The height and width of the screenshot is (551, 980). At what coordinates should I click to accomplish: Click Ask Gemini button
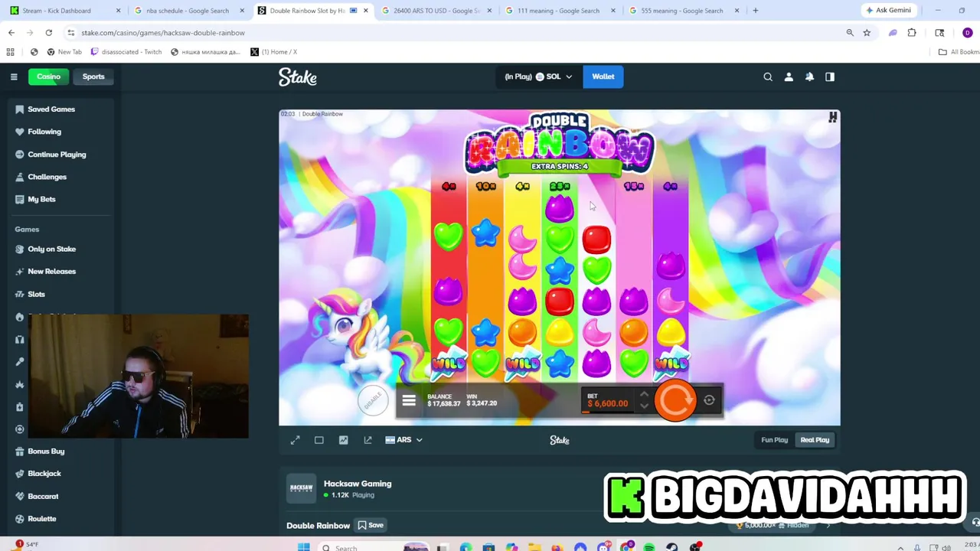(888, 11)
